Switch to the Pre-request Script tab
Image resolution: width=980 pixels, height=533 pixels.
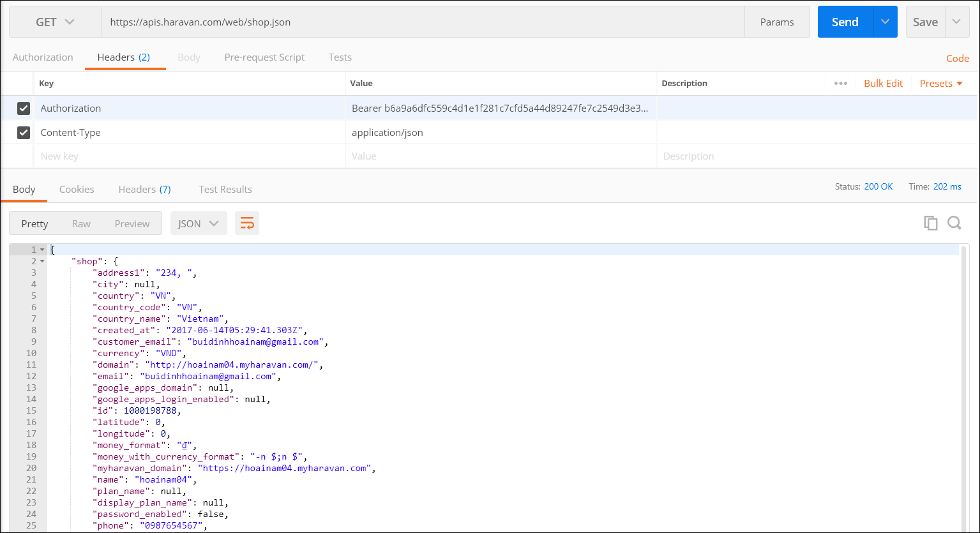pyautogui.click(x=264, y=57)
